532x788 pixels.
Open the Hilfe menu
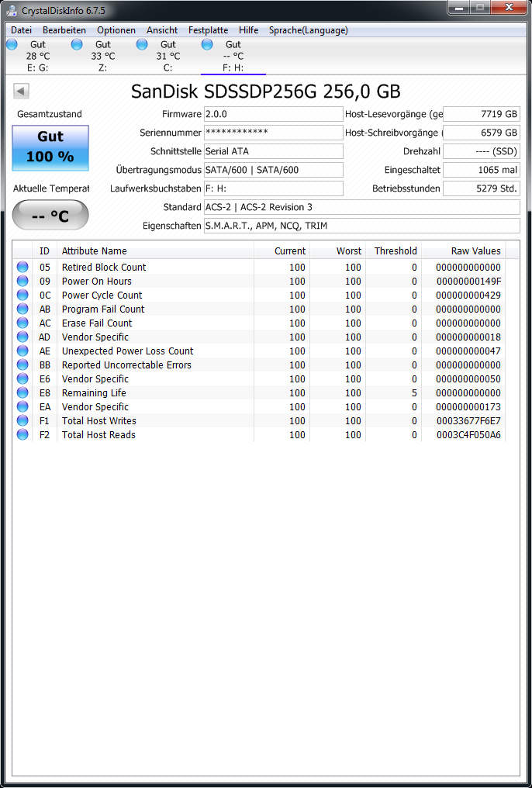[x=249, y=30]
